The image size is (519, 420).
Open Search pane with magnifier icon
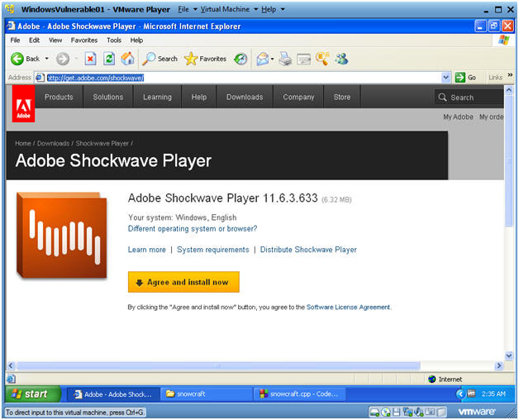point(149,59)
